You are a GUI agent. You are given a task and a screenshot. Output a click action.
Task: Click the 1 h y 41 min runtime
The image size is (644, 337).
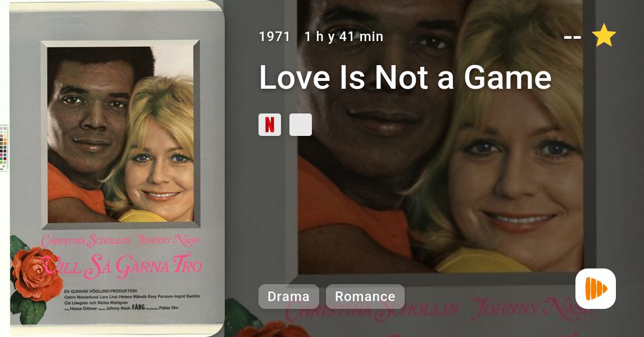point(344,37)
